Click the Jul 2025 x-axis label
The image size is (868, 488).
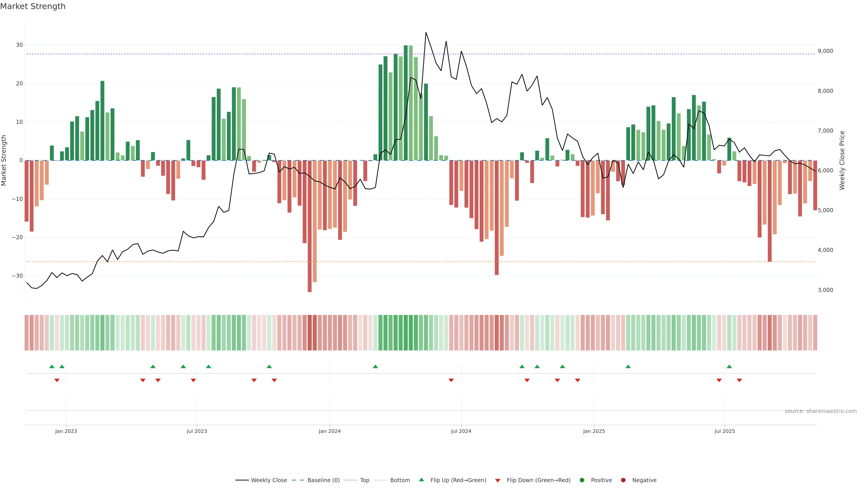coord(724,431)
